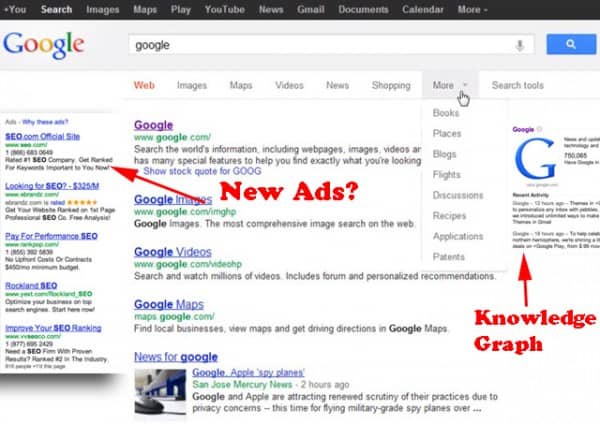This screenshot has width=600, height=424.
Task: Choose Flights from the More menu
Action: (447, 174)
